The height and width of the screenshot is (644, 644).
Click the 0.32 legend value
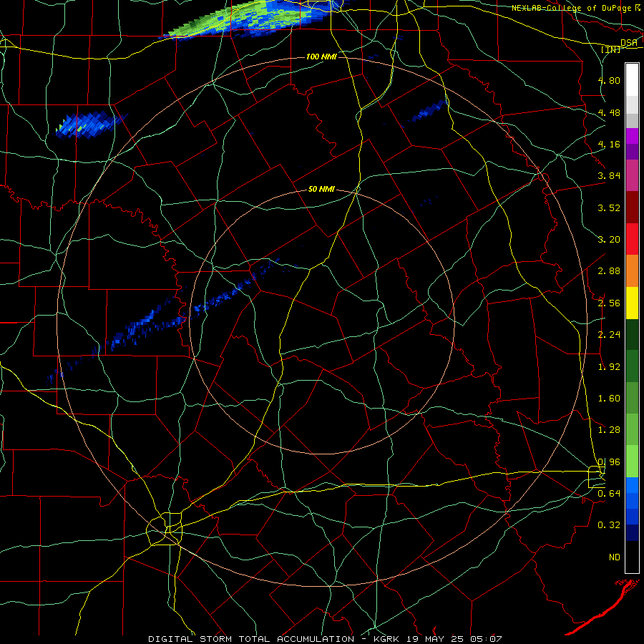(x=609, y=525)
